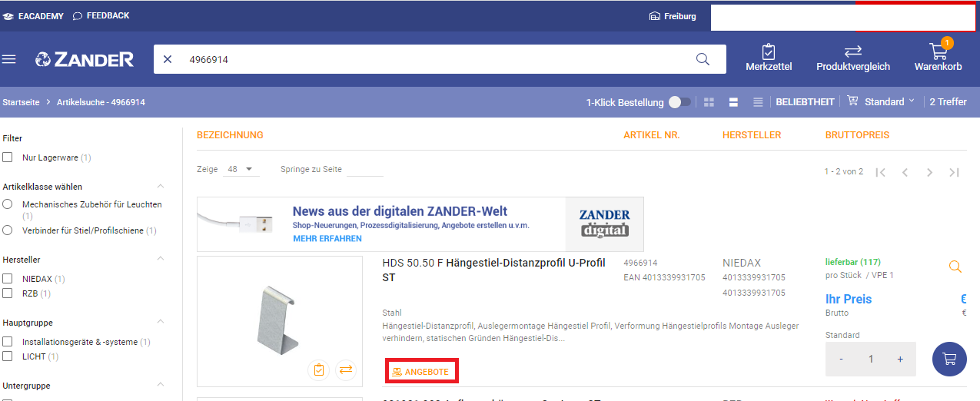Click the lieferbar (117) availability text
Screen dimensions: 980x401
point(852,262)
